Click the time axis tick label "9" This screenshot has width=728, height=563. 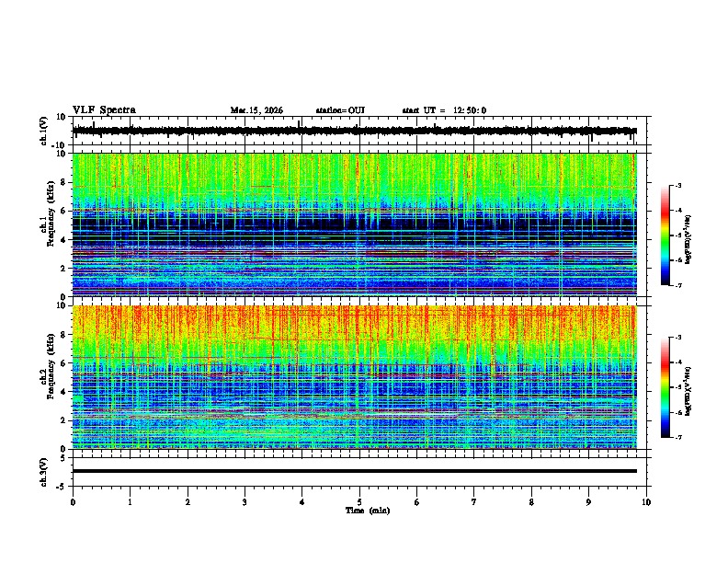[x=588, y=502]
